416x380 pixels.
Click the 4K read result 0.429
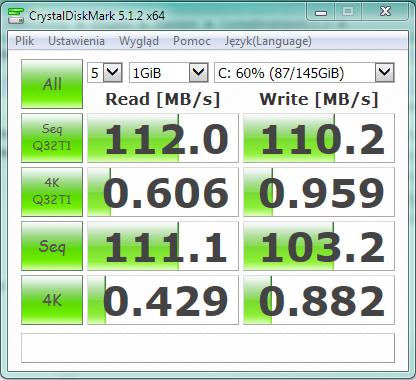(163, 300)
